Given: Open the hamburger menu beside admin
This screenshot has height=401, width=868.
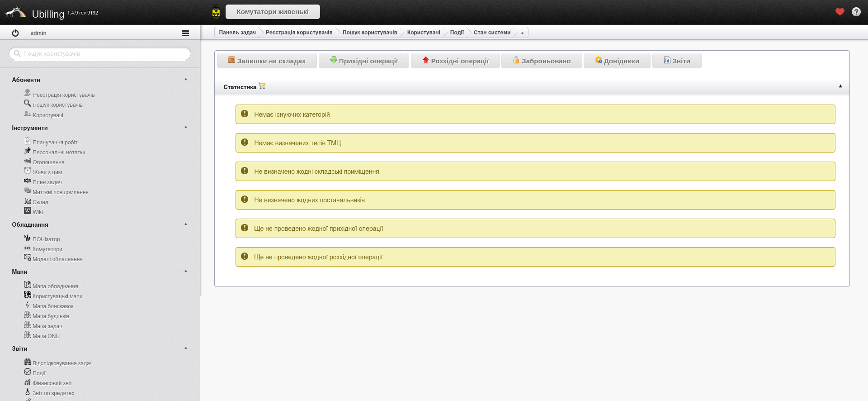Looking at the screenshot, I should (x=185, y=33).
